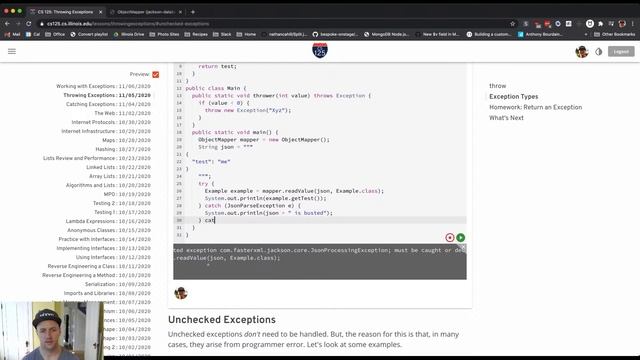Open Lambda Expressions lesson
This screenshot has height=360, width=640.
108,221
